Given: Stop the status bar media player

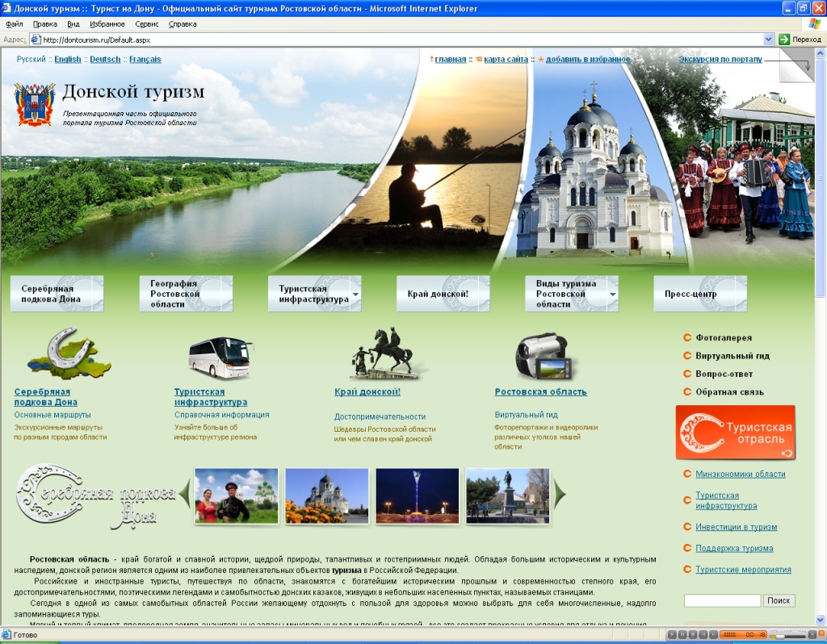Looking at the screenshot, I should pyautogui.click(x=692, y=634).
